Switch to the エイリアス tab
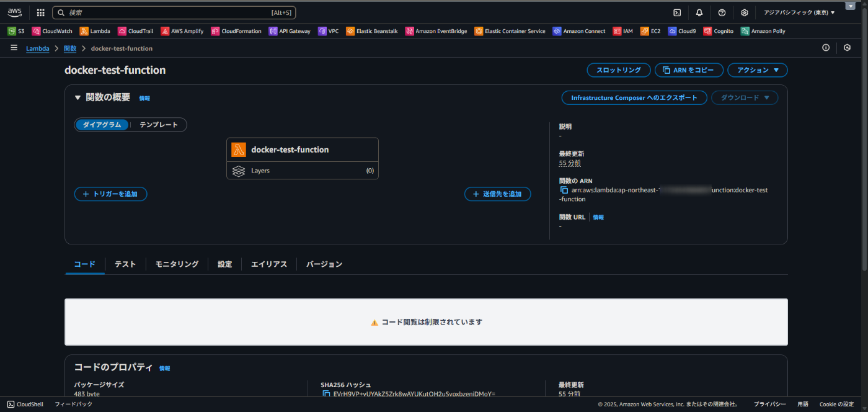Viewport: 868px width, 412px height. [269, 264]
